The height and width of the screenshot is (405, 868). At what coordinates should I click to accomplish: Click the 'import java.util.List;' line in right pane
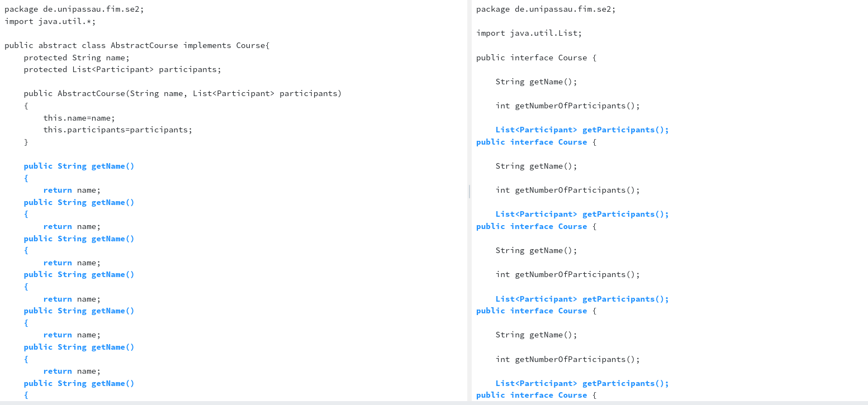click(x=529, y=33)
